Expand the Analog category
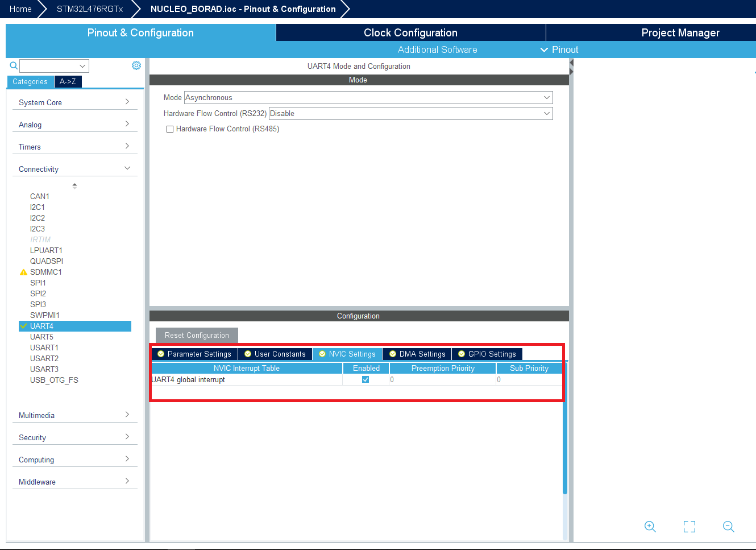The height and width of the screenshot is (550, 756). coord(74,125)
